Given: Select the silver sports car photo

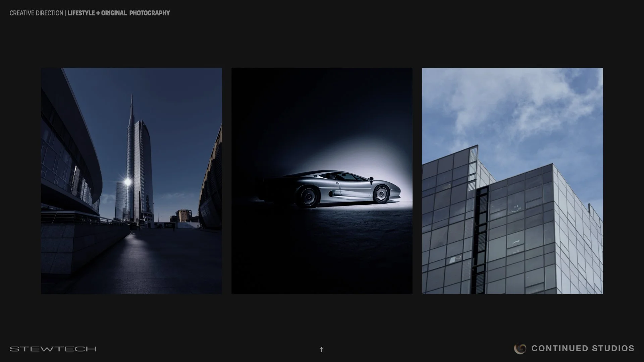Looking at the screenshot, I should [x=322, y=181].
